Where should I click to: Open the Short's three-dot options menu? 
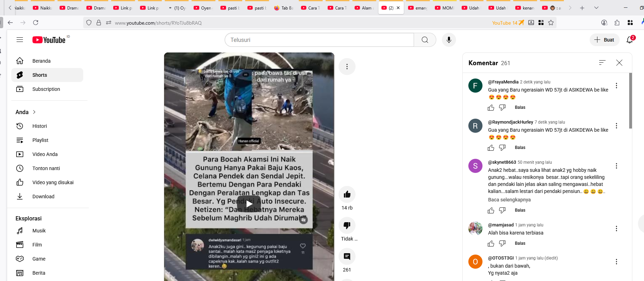347,67
